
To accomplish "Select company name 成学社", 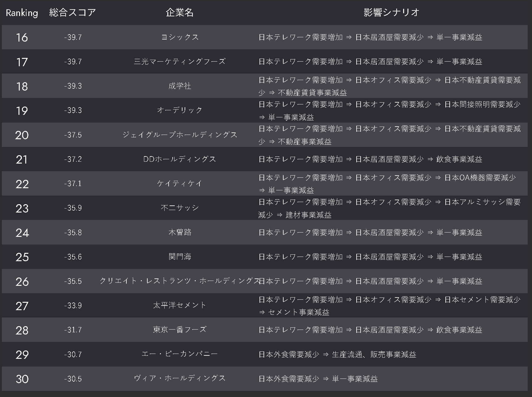I will point(180,86).
